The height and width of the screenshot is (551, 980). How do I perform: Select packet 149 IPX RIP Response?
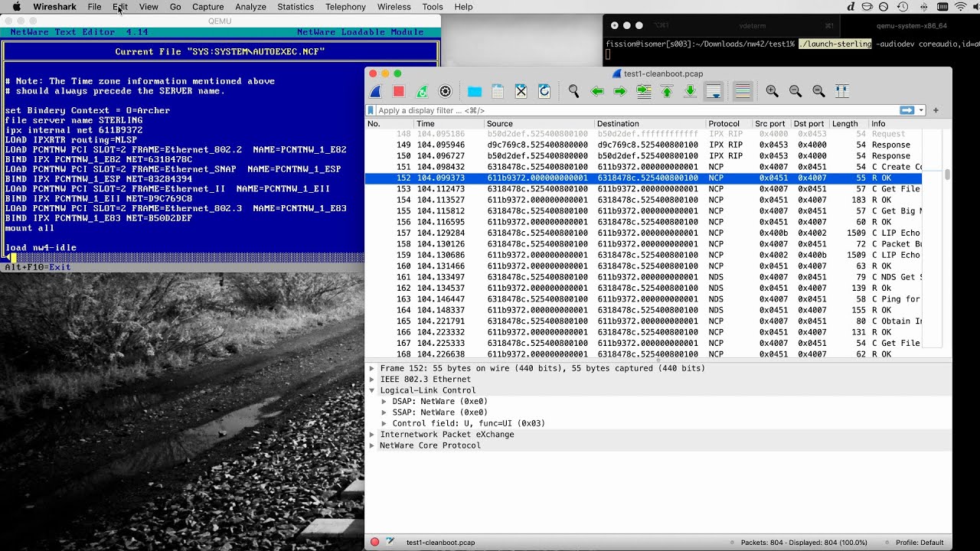643,145
